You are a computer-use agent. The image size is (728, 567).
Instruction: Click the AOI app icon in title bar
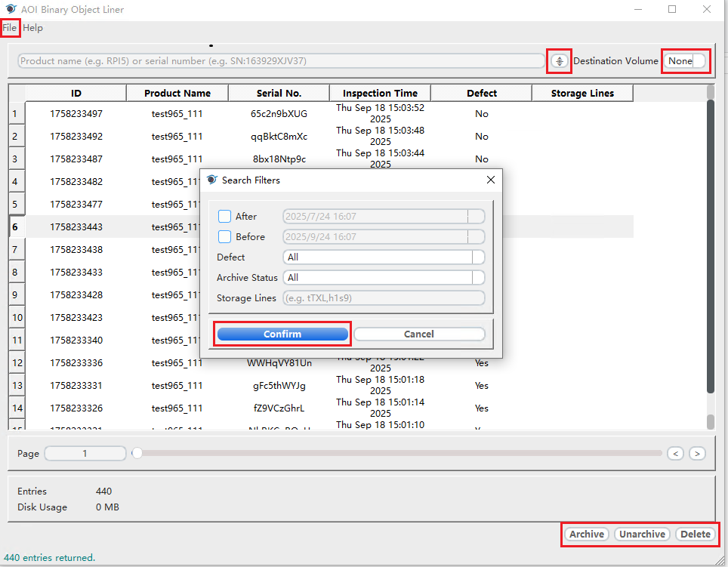(x=11, y=10)
